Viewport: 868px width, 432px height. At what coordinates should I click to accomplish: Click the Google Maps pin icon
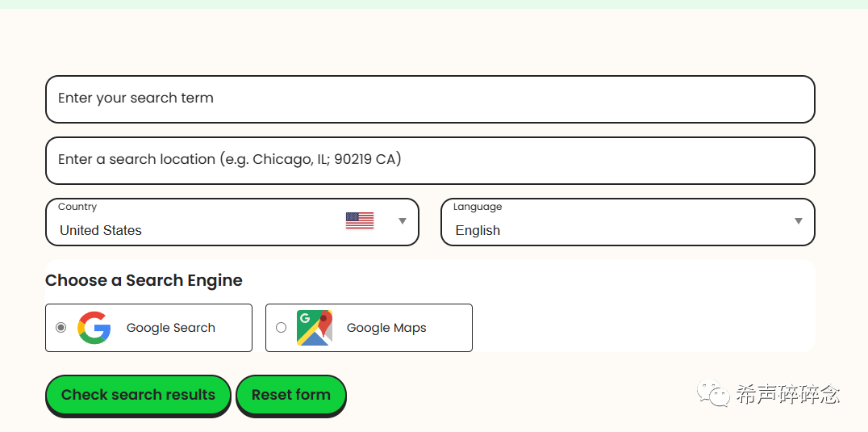point(315,328)
